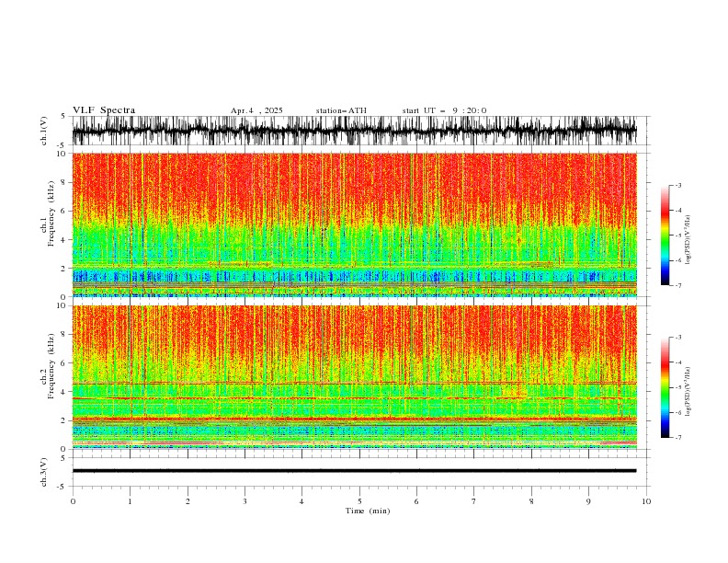Click the ch.1 spectrogram color bar
Screen dimensions: 728x563
point(665,236)
